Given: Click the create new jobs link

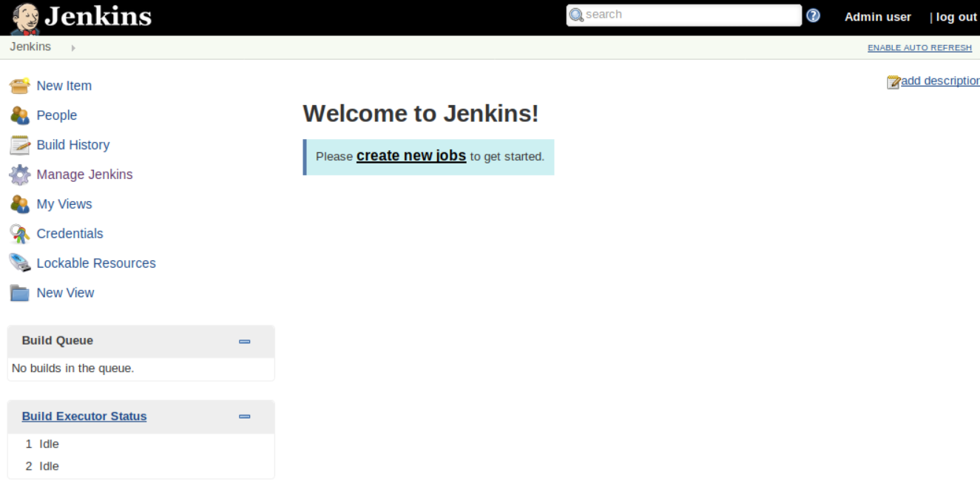Looking at the screenshot, I should [x=410, y=155].
